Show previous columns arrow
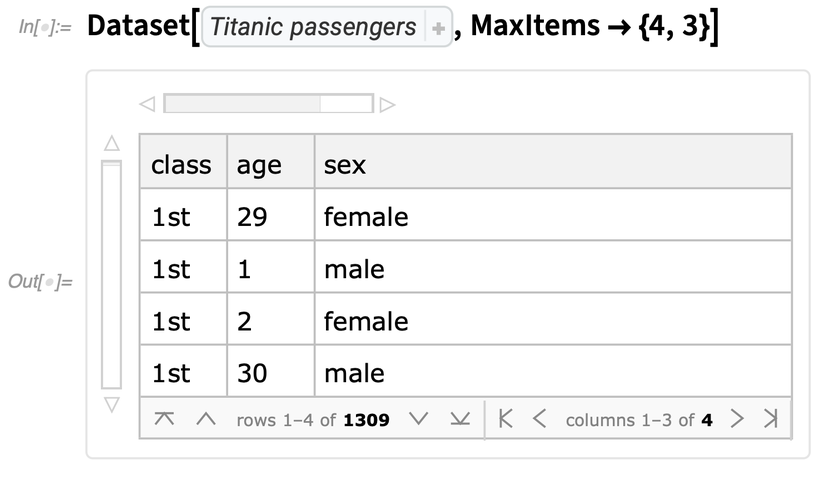 click(x=539, y=420)
